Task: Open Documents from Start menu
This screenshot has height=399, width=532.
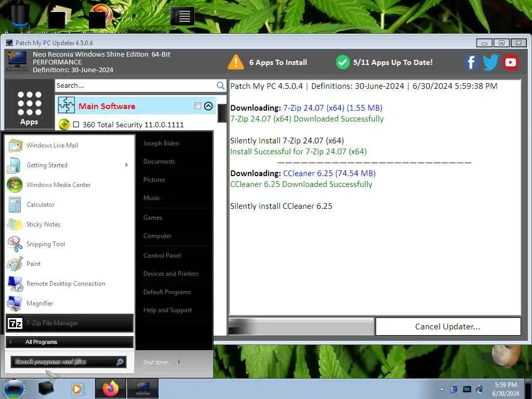Action: pos(159,162)
